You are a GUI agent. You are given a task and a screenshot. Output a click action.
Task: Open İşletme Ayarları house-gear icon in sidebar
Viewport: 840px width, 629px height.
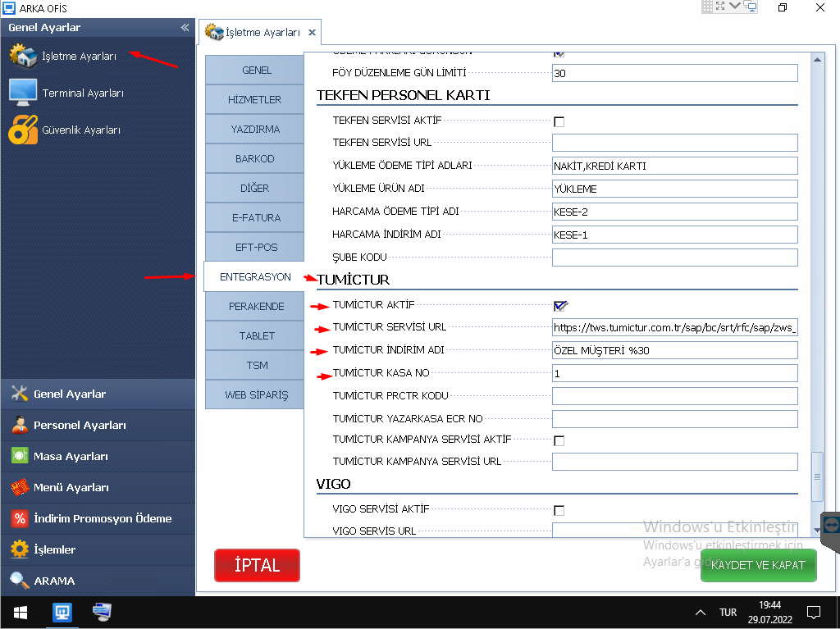[x=22, y=56]
